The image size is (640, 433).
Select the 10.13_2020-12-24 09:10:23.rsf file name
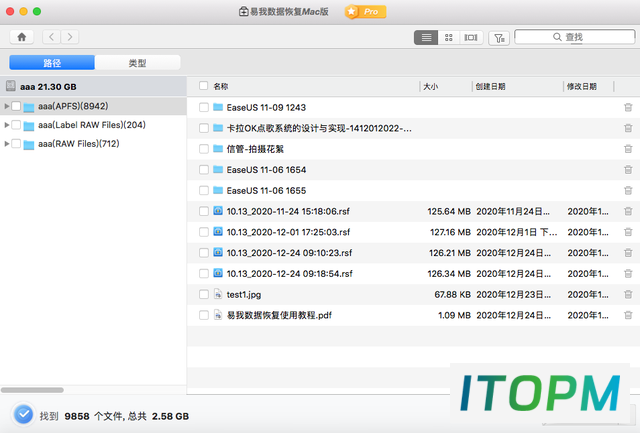(x=289, y=253)
